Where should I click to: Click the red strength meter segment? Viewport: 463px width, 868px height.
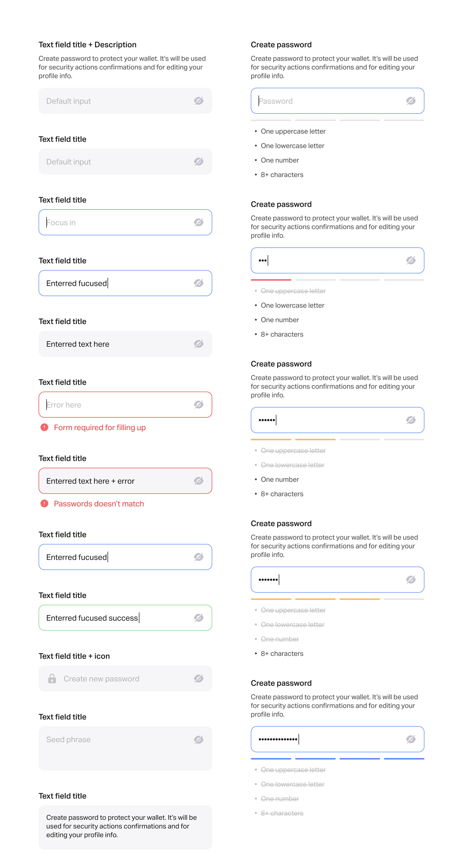point(271,280)
